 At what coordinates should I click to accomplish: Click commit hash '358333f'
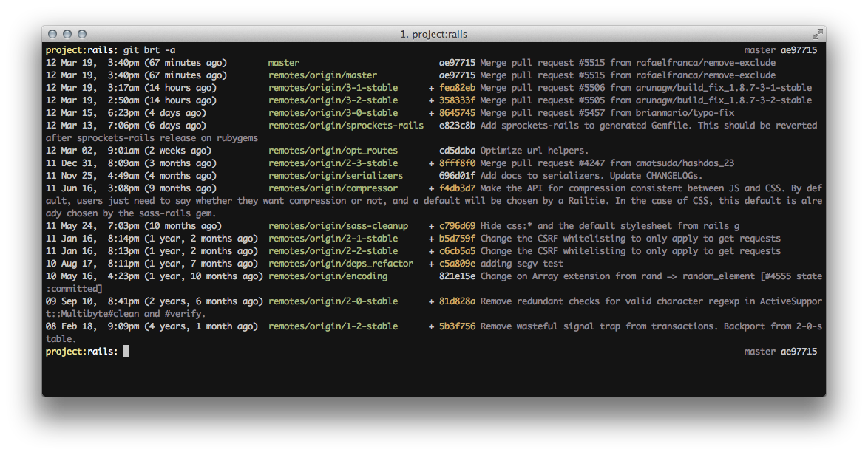coord(457,100)
